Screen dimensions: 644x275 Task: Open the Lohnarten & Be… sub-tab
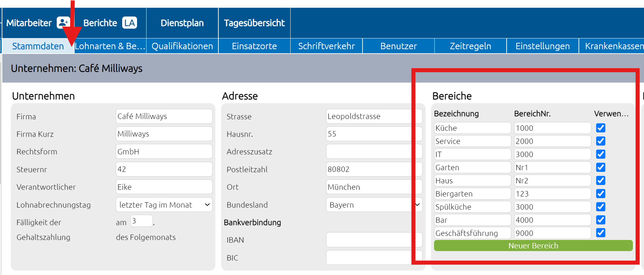110,46
